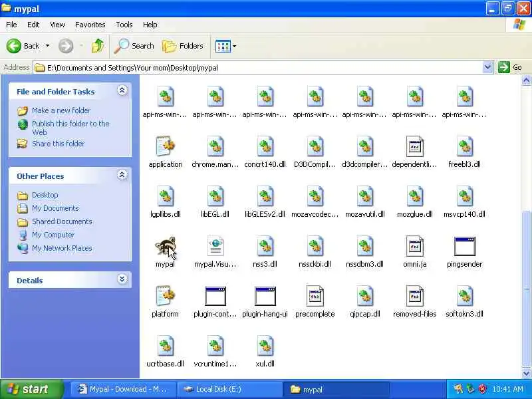Go back with the Back button
532x399 pixels.
[x=23, y=46]
